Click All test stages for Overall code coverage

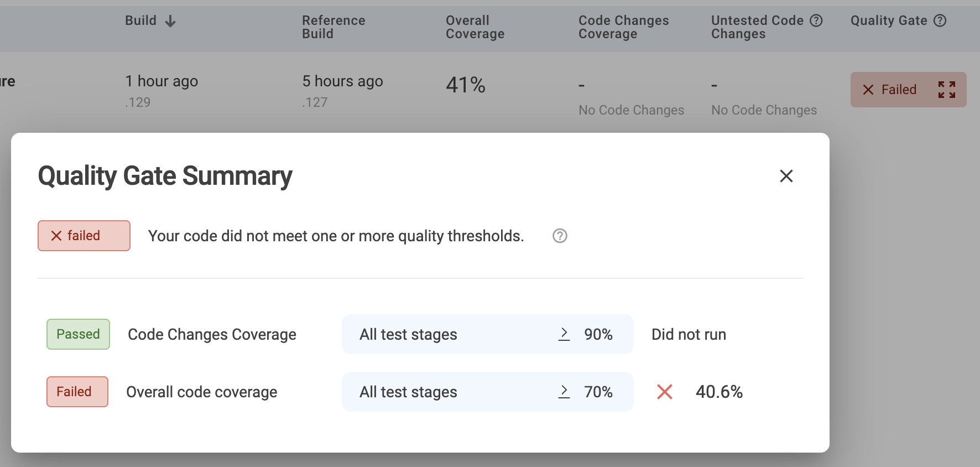(x=408, y=392)
